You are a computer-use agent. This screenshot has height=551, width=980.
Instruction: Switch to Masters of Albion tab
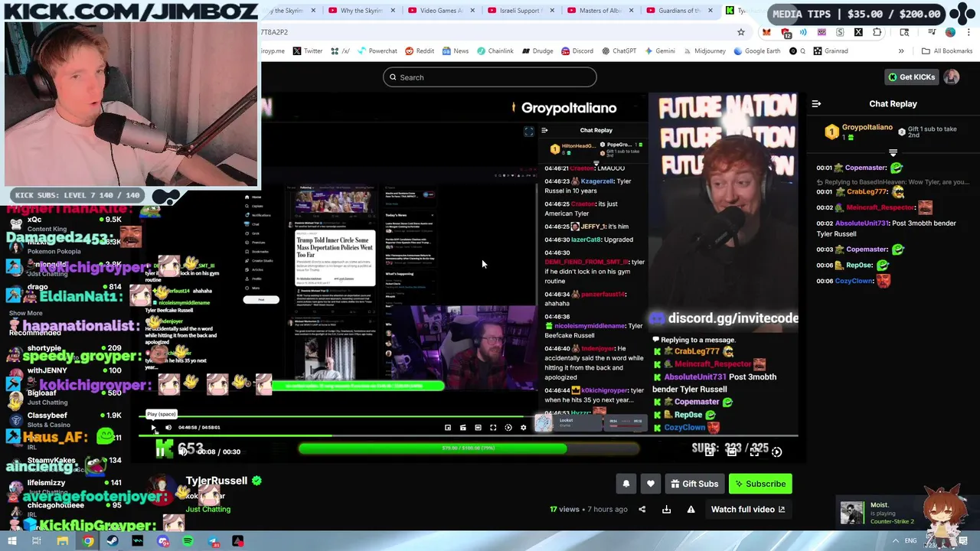point(601,11)
